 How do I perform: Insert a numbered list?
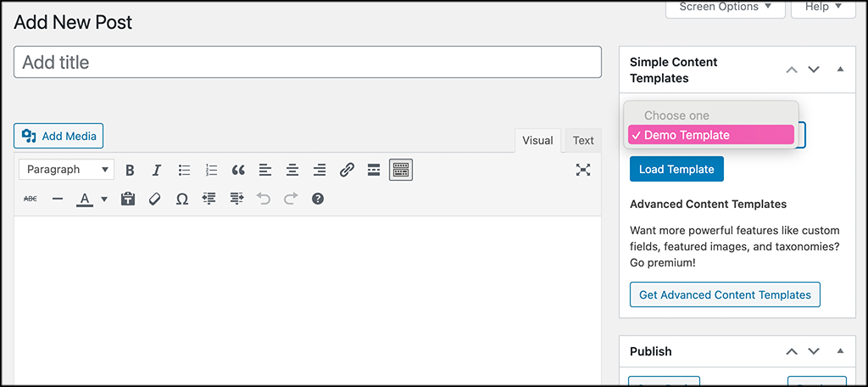pos(211,171)
